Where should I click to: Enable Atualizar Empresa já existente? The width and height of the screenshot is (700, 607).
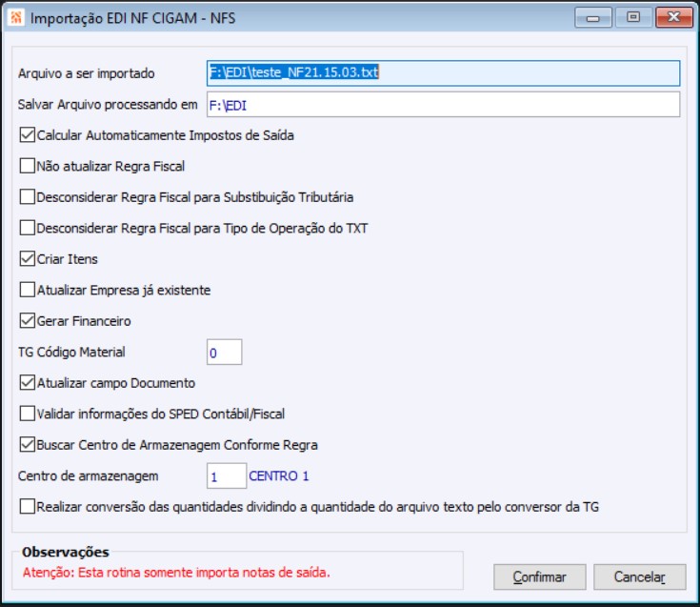28,290
